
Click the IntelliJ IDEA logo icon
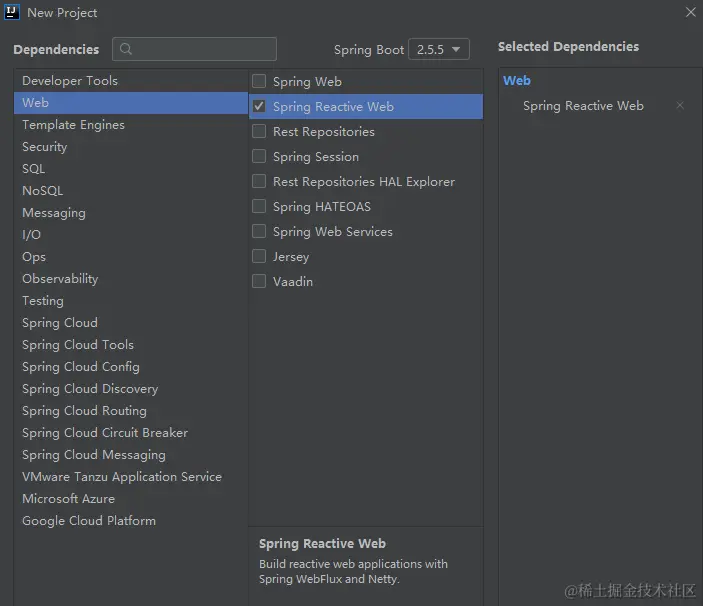point(12,12)
